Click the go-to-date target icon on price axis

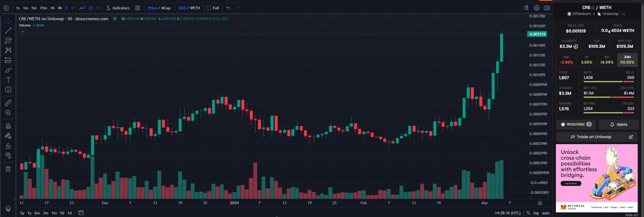540,204
